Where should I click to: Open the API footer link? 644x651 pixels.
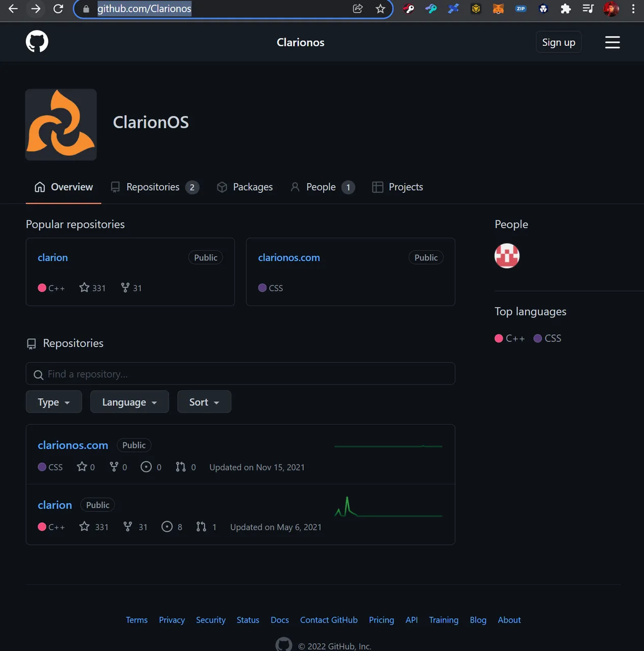[412, 620]
